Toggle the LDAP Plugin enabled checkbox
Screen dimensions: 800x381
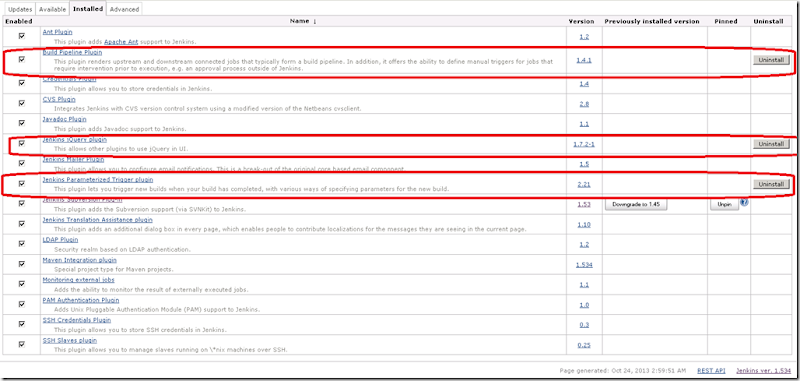21,243
